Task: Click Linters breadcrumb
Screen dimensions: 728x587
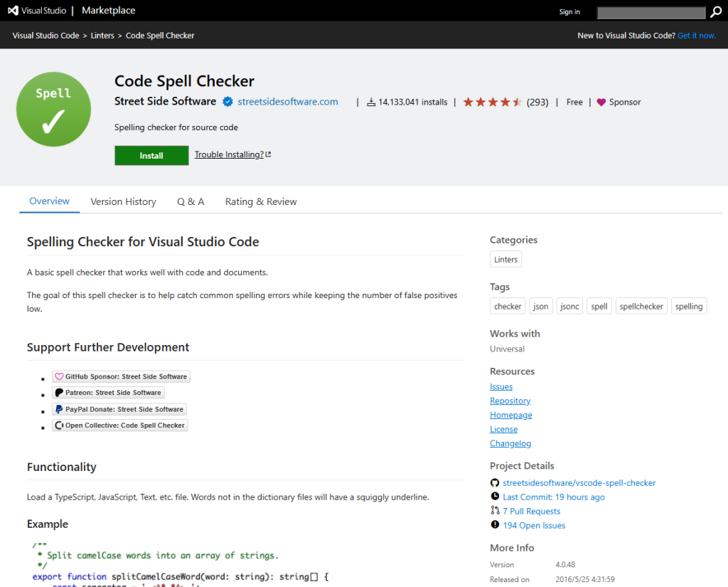Action: [102, 36]
